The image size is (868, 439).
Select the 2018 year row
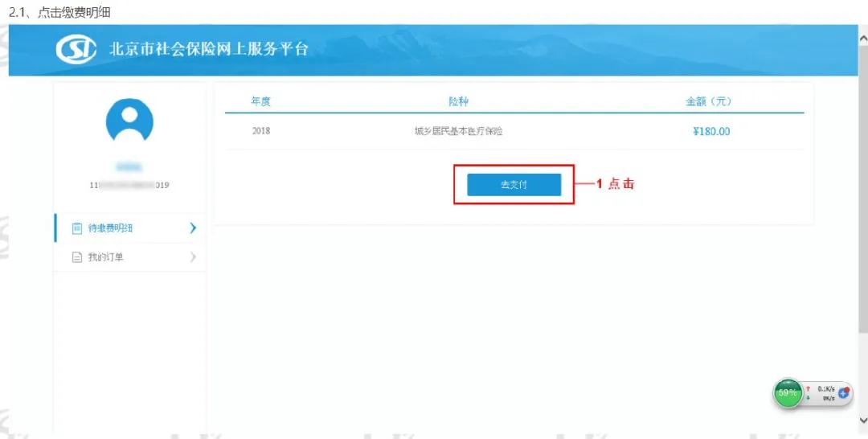click(514, 131)
